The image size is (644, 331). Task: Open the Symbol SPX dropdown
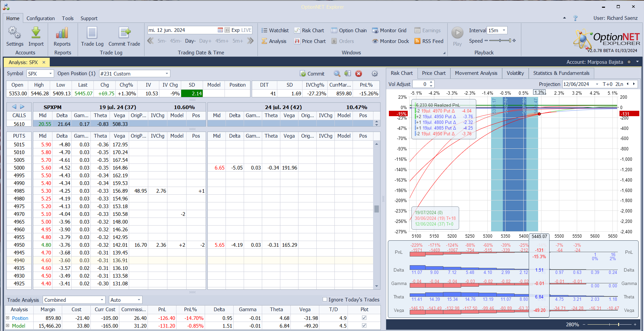[50, 74]
